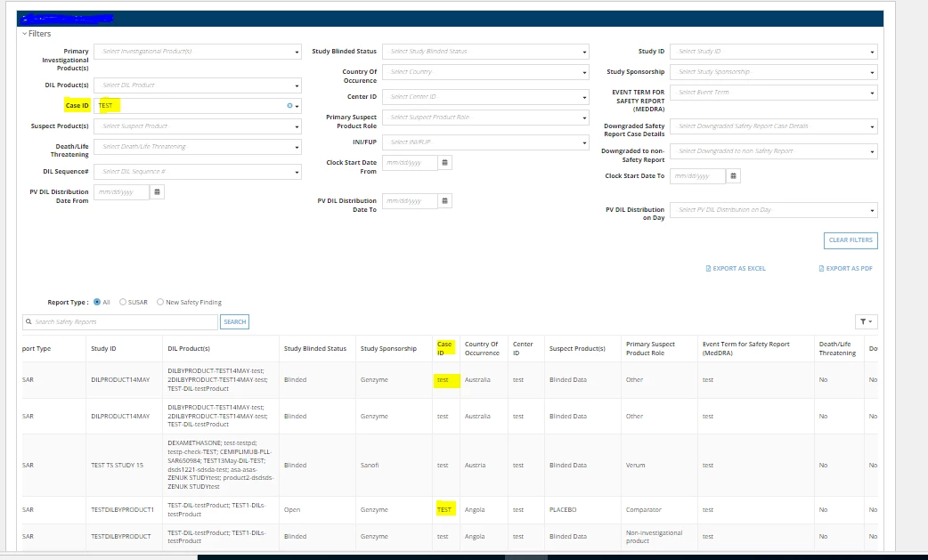Open the Study Blinded Status dropdown
Image resolution: width=928 pixels, height=560 pixels.
coord(486,52)
